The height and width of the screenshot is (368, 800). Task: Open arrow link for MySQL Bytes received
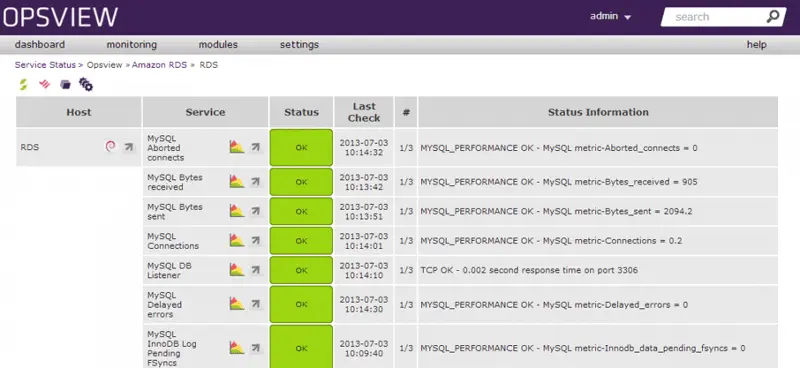(x=256, y=181)
